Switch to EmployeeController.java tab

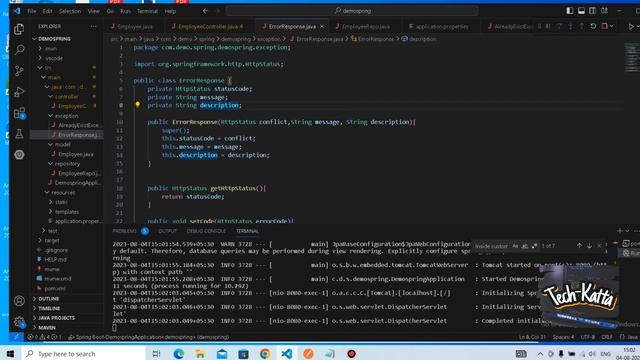point(210,27)
